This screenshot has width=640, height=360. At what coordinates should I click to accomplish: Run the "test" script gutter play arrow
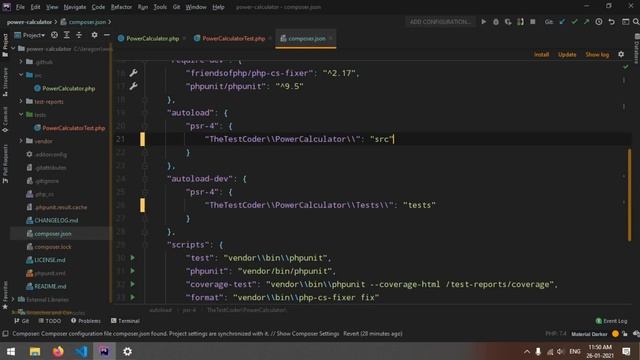(133, 258)
